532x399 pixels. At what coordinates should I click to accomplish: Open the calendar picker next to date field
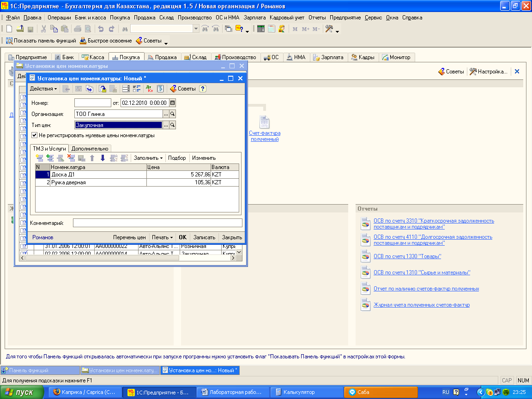tap(172, 103)
